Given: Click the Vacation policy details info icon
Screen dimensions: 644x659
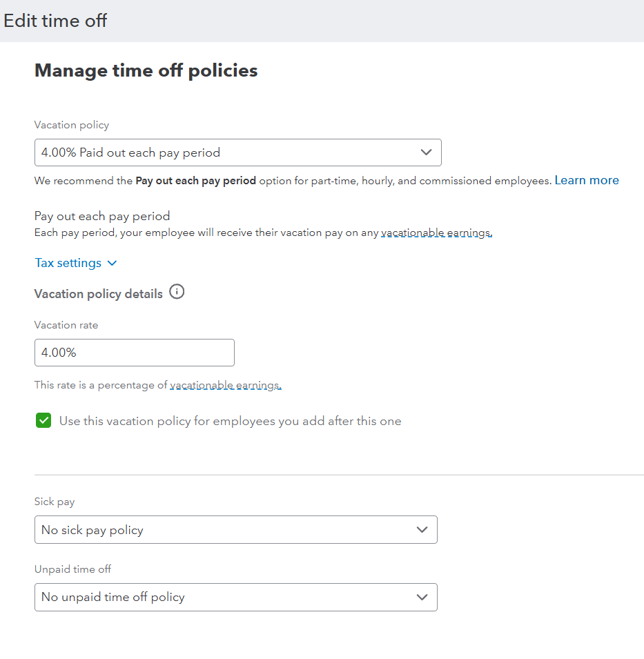Looking at the screenshot, I should [177, 293].
